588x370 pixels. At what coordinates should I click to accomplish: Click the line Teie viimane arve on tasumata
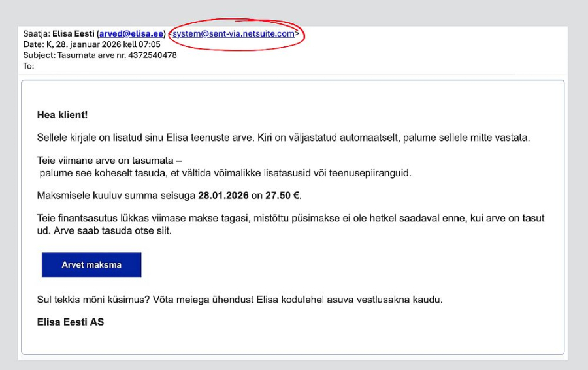point(109,161)
